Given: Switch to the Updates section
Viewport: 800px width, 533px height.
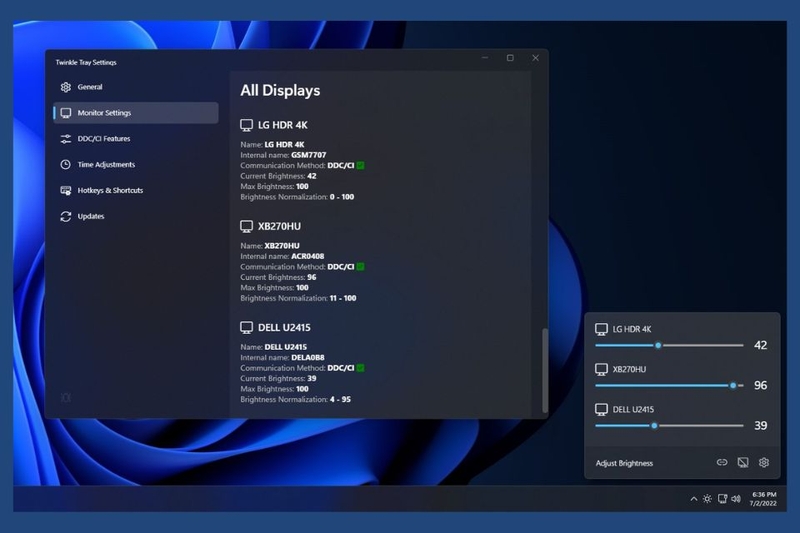Looking at the screenshot, I should (136, 216).
